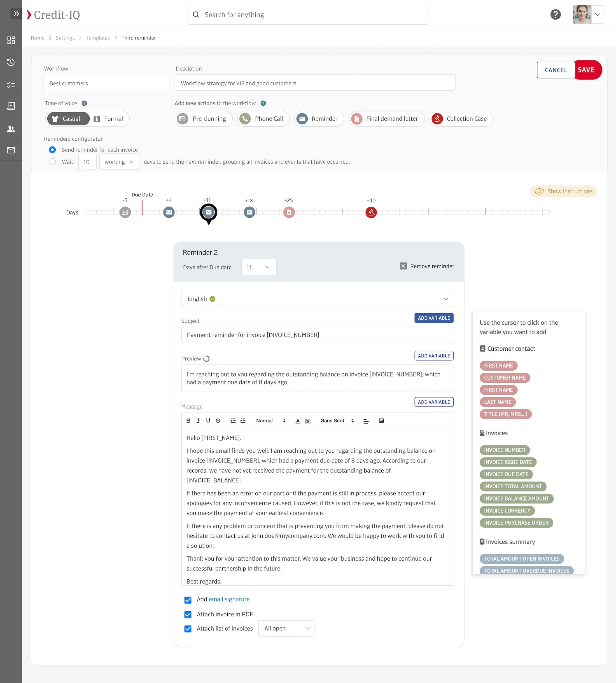Enable the Send reminder for each invoice radio
Image resolution: width=616 pixels, height=683 pixels.
click(53, 149)
